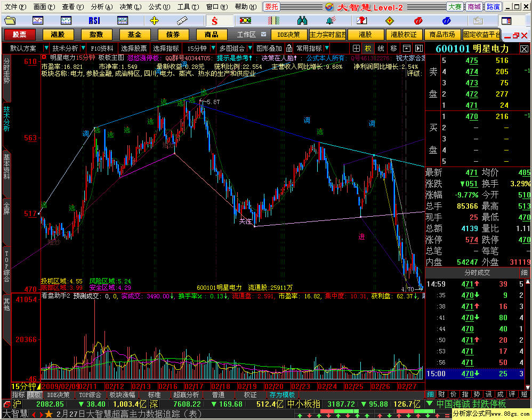Open the file folder toolbar icon

pos(10,21)
